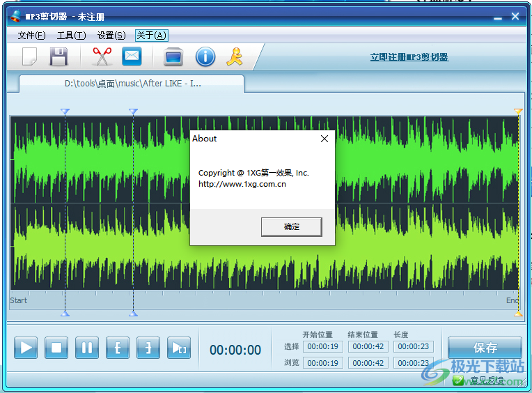Click the MP3剪切器 app title bar icon
532x393 pixels.
click(x=15, y=16)
